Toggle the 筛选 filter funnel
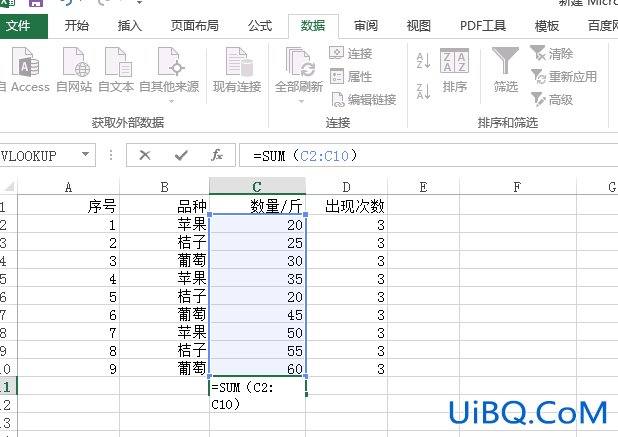The height and width of the screenshot is (437, 618). (505, 69)
